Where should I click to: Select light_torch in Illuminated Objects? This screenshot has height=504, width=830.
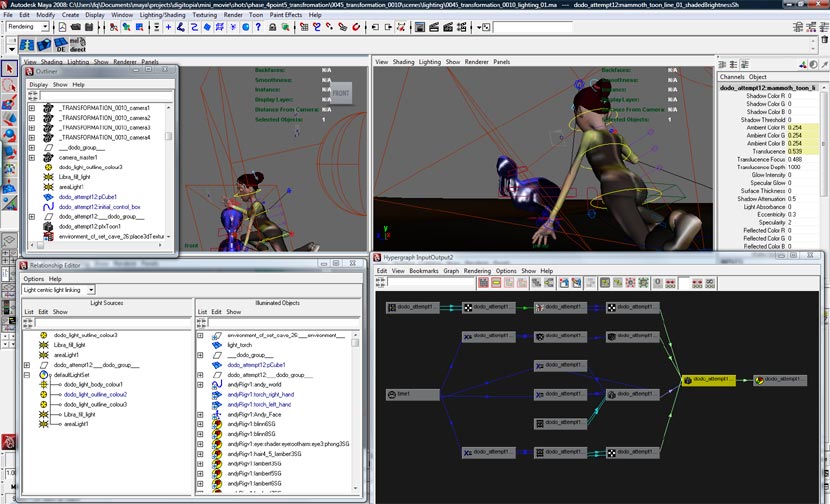pos(240,345)
